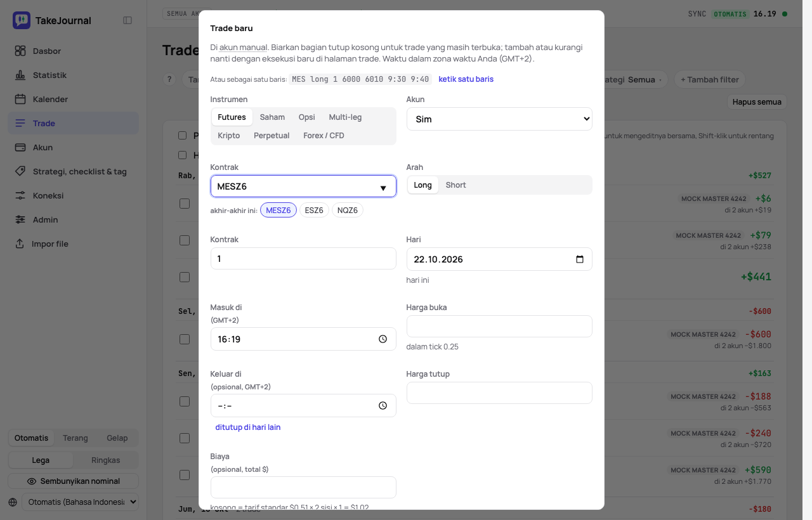The width and height of the screenshot is (812, 520).
Task: Tick the checkbox for the -$240 trade row
Action: pyautogui.click(x=185, y=438)
